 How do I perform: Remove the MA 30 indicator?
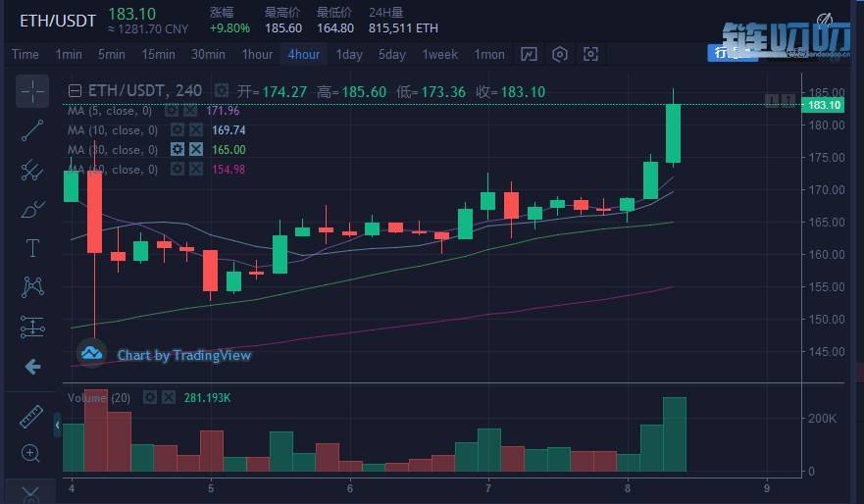pos(195,149)
